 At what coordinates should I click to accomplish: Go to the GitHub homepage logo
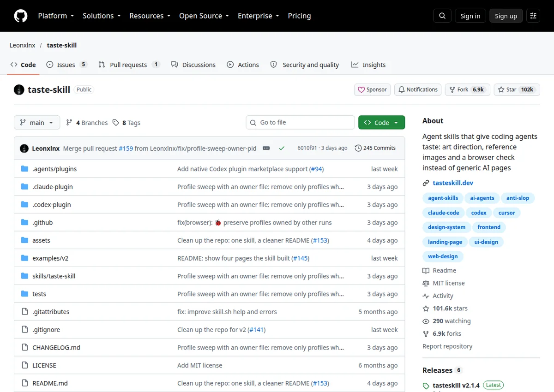tap(21, 16)
